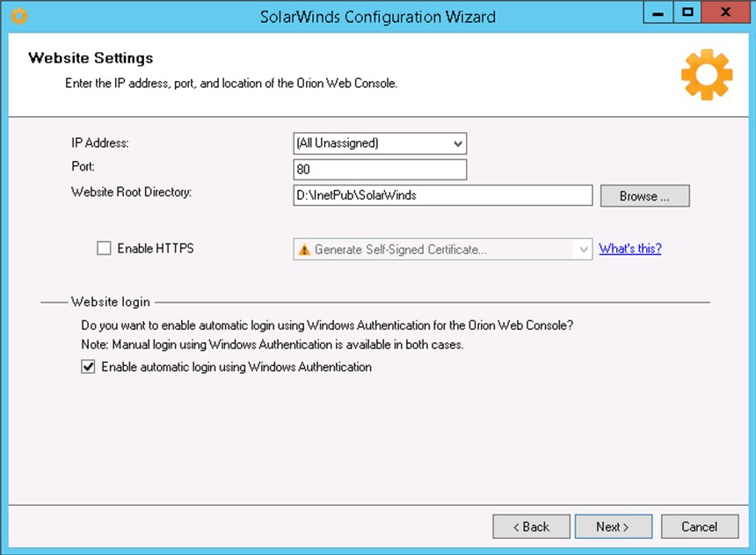Viewport: 756px width, 555px height.
Task: Maximize the Configuration Wizard window
Action: pyautogui.click(x=688, y=12)
